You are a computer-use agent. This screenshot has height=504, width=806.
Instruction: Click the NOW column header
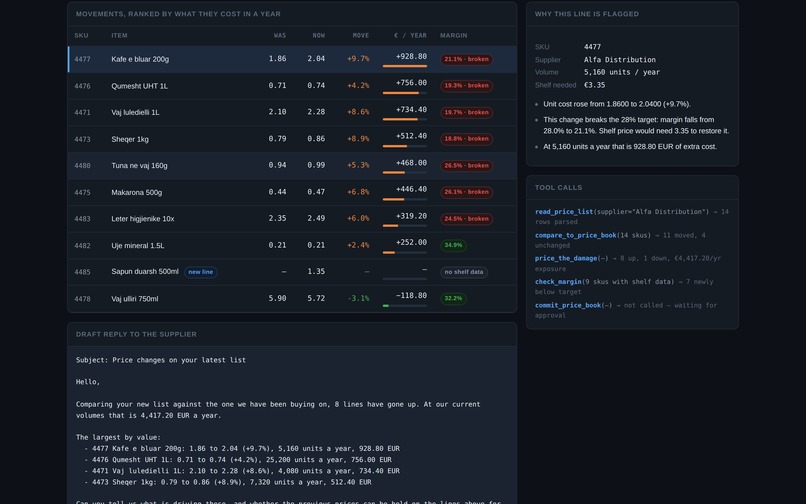click(319, 35)
